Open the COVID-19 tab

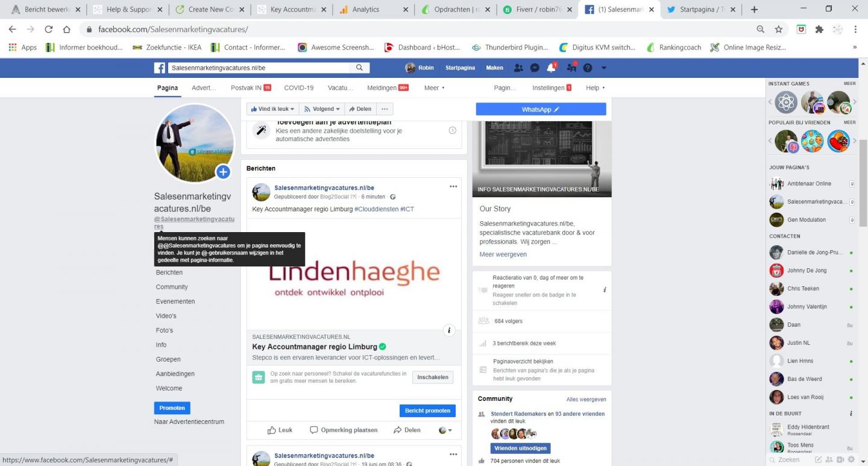(299, 88)
